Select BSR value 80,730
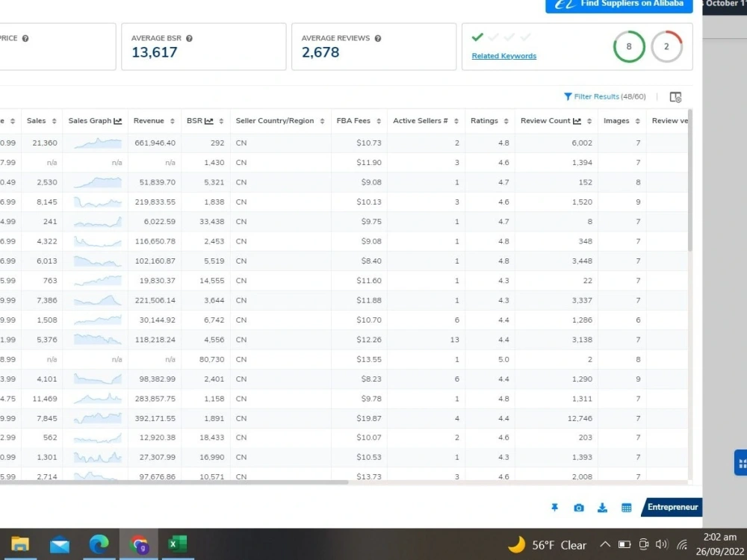Screen dimensions: 747x560 pyautogui.click(x=211, y=360)
